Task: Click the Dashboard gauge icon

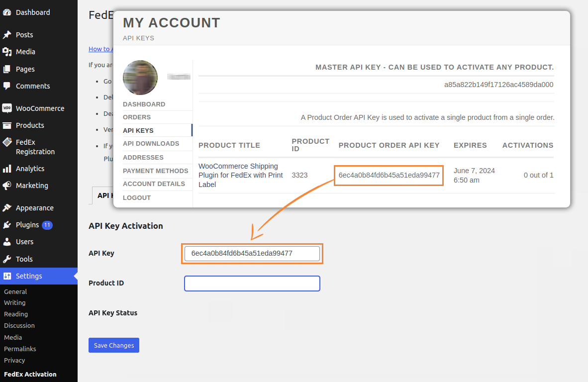Action: click(7, 12)
